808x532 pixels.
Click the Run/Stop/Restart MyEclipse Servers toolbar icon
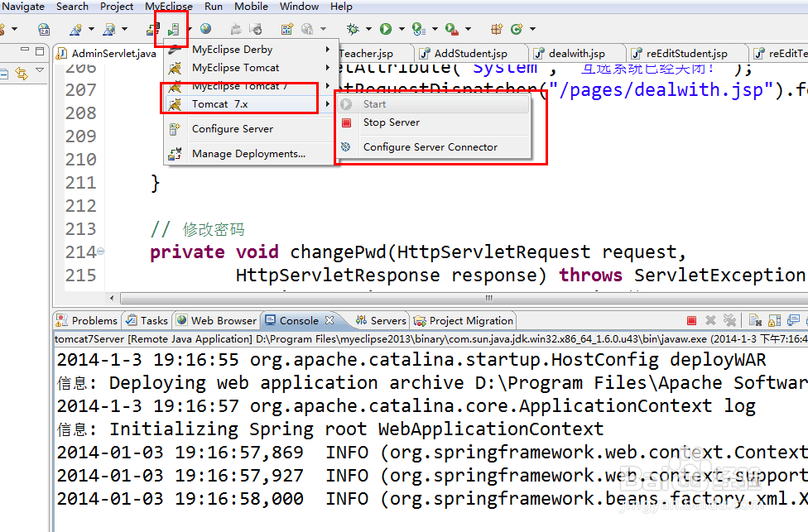[174, 29]
